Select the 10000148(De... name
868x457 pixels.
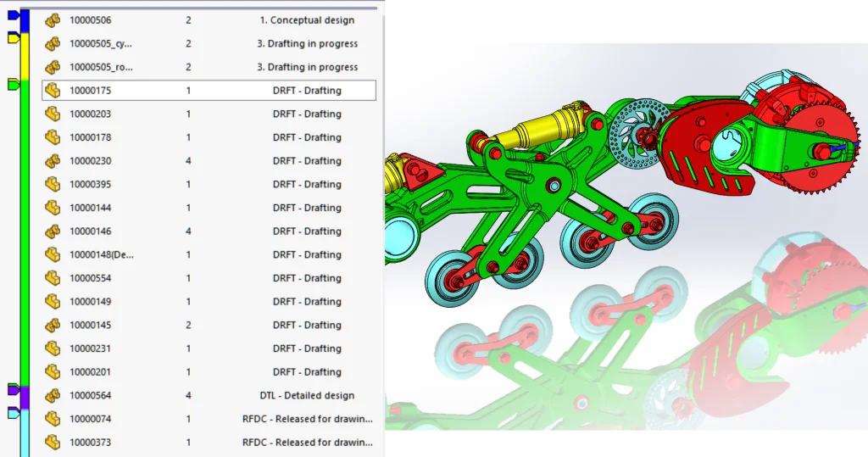pos(102,255)
